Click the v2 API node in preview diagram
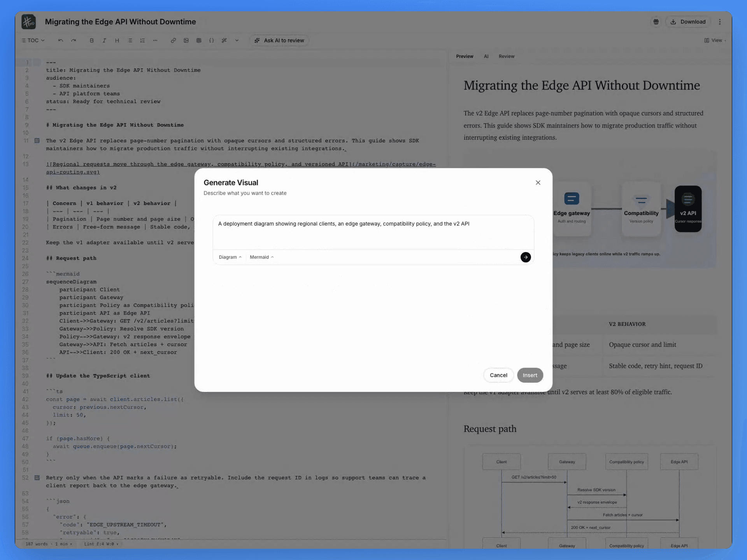Image resolution: width=747 pixels, height=560 pixels. coord(688,209)
